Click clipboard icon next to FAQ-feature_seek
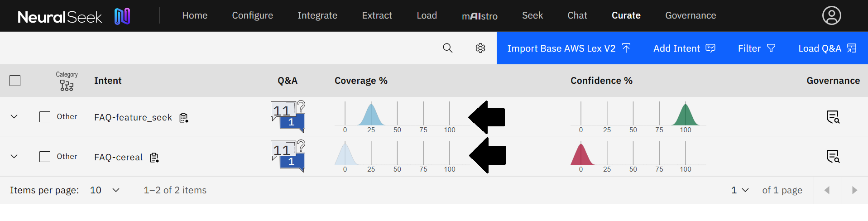868x221 pixels. pos(183,118)
